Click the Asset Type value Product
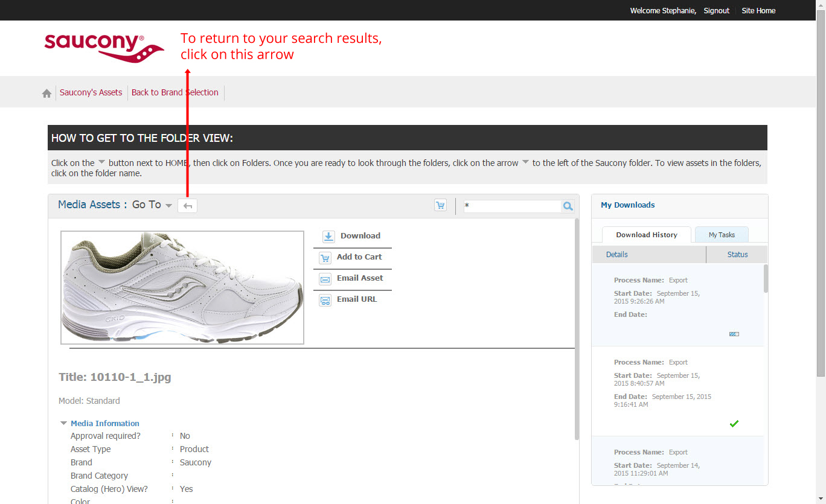Screen dimensions: 826x504 pos(194,449)
